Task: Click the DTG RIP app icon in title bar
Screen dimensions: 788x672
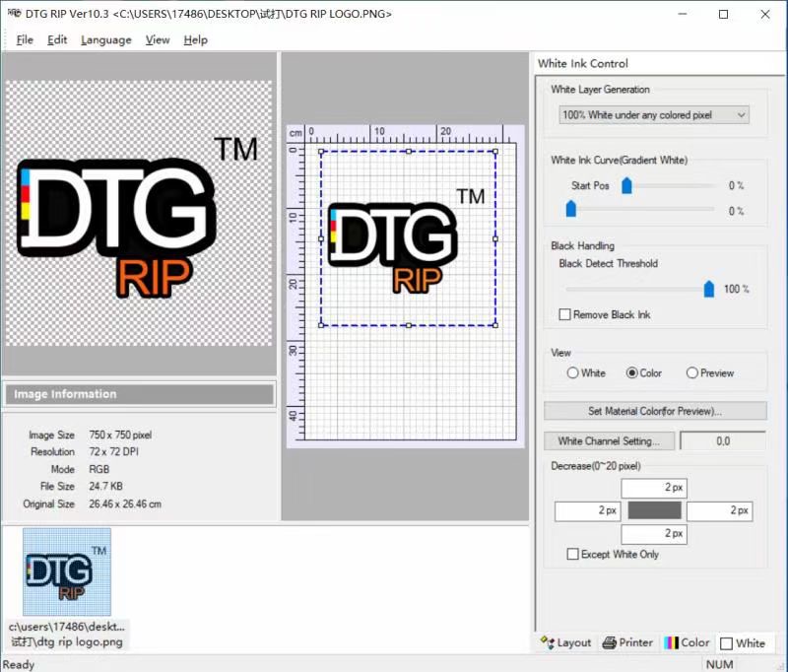Action: point(13,14)
